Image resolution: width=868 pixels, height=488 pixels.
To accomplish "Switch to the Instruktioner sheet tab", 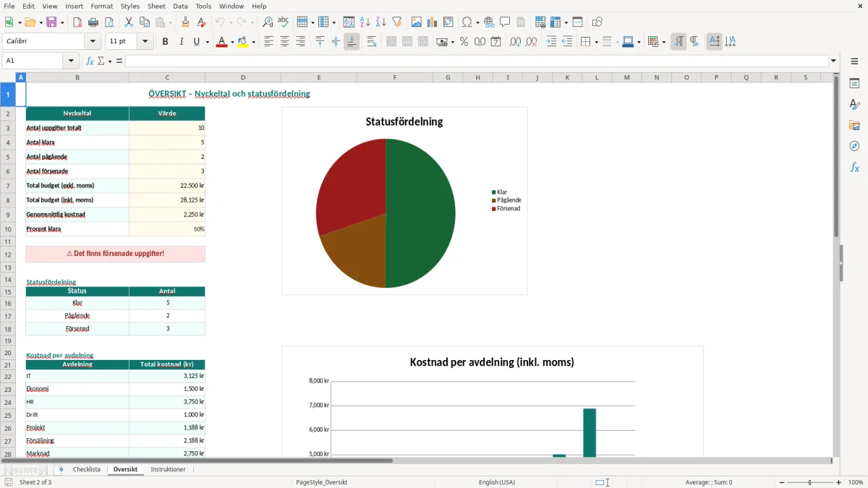I will tap(168, 470).
